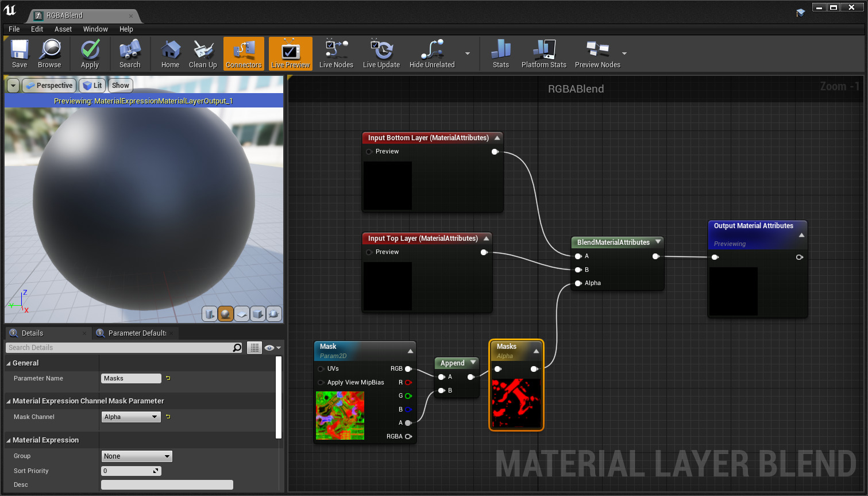868x496 pixels.
Task: Open the Search tool from the toolbar
Action: point(130,53)
